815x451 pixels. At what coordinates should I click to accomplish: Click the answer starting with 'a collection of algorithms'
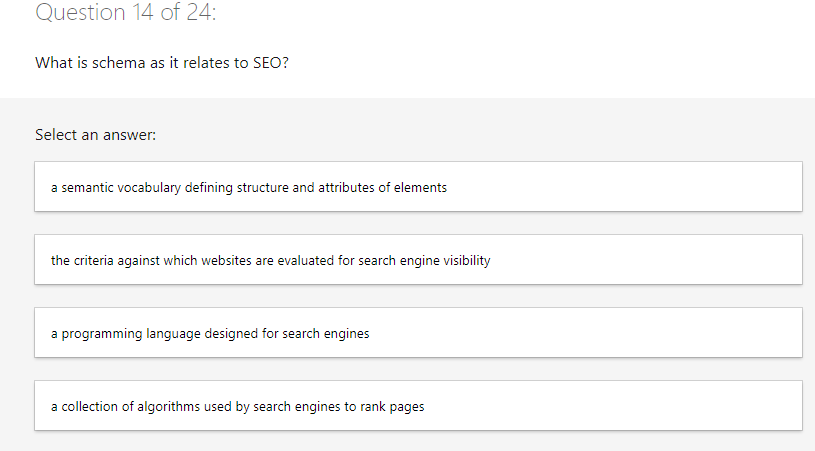[238, 406]
